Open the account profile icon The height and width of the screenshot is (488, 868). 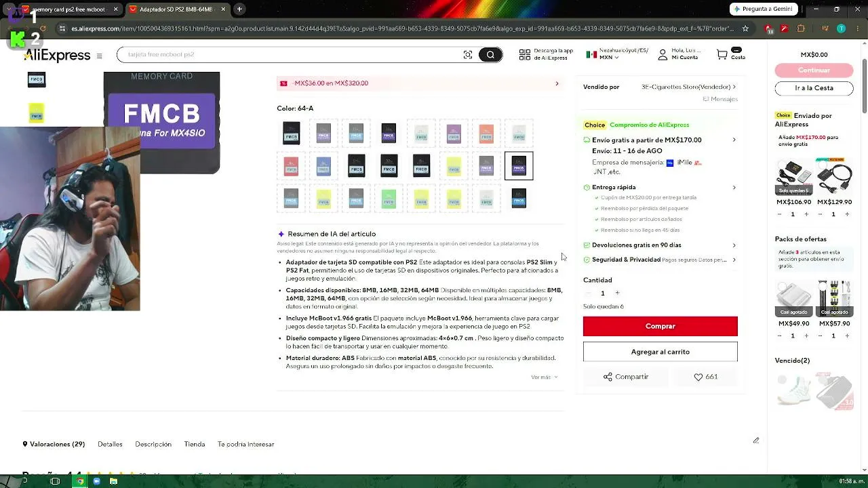click(x=663, y=55)
